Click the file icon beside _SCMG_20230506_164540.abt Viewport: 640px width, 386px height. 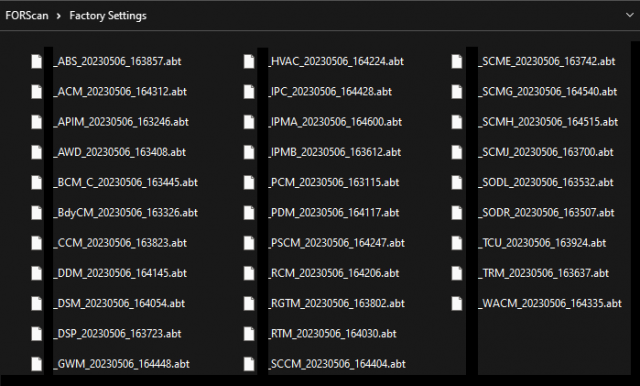(457, 91)
